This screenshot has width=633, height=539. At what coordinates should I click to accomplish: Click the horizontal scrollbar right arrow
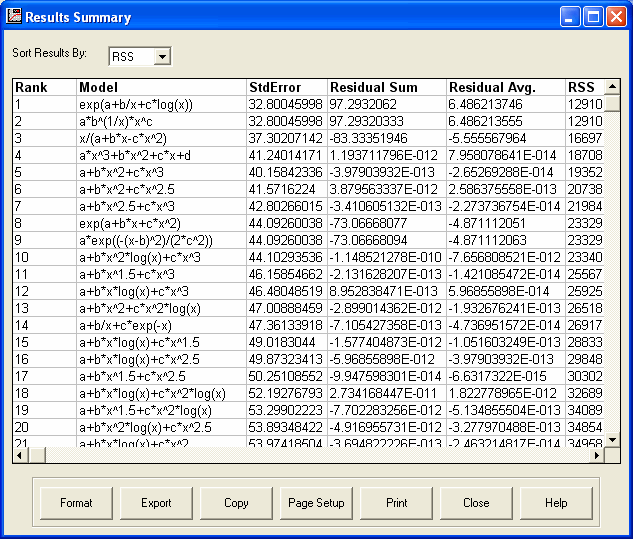click(x=597, y=455)
